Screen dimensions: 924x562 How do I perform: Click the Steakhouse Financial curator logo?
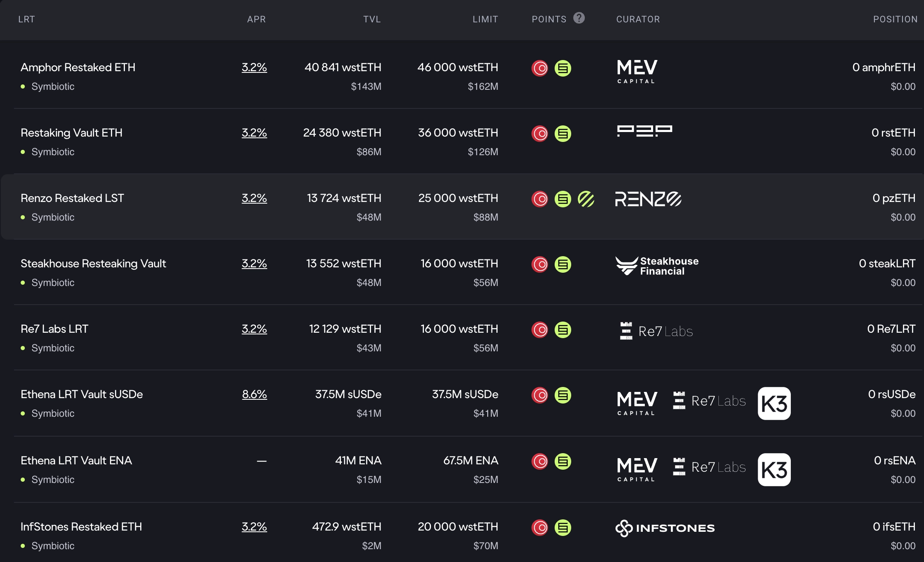(657, 266)
